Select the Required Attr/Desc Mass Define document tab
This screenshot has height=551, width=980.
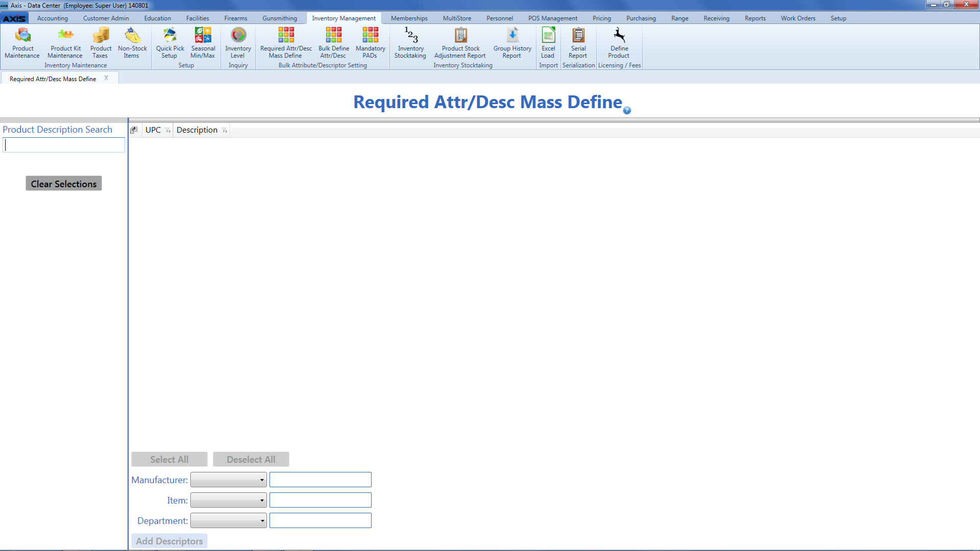(x=53, y=79)
